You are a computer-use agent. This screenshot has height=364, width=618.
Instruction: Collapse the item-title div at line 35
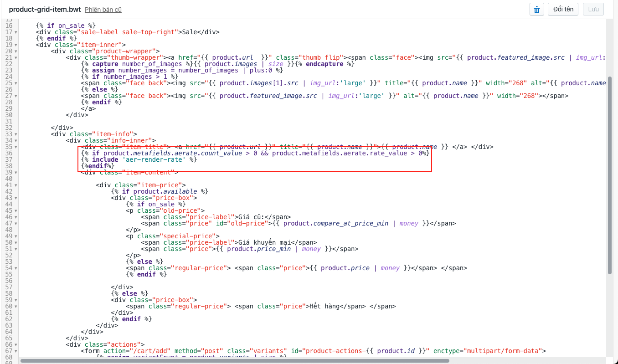pyautogui.click(x=15, y=147)
